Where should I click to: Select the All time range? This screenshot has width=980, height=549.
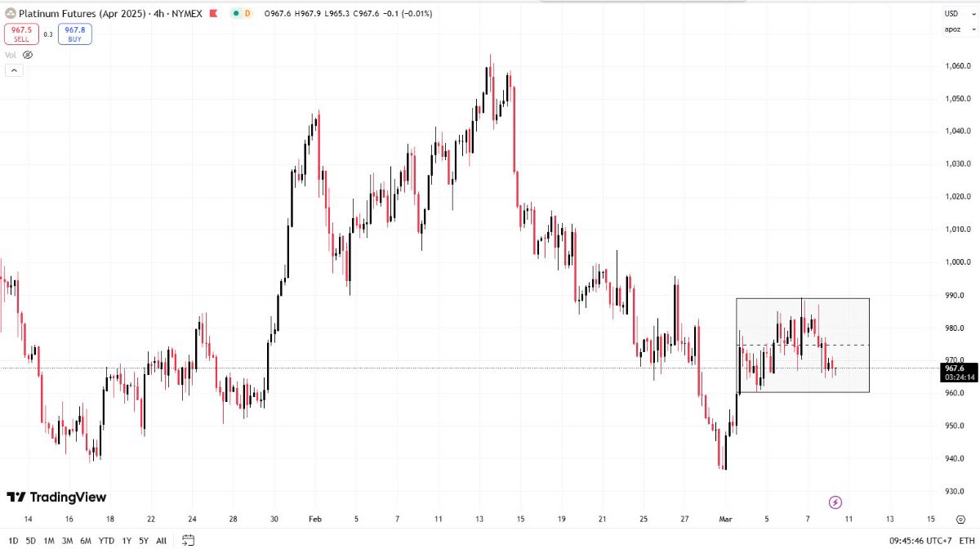point(162,540)
